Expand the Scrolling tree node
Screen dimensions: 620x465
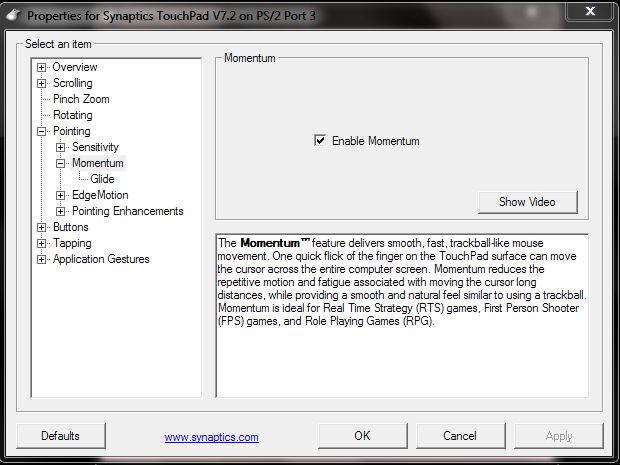click(x=41, y=83)
